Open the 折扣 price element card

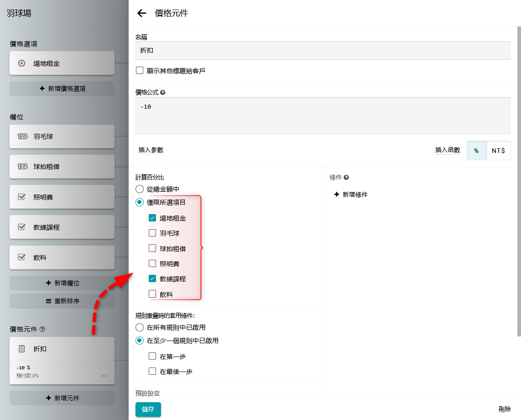62,349
